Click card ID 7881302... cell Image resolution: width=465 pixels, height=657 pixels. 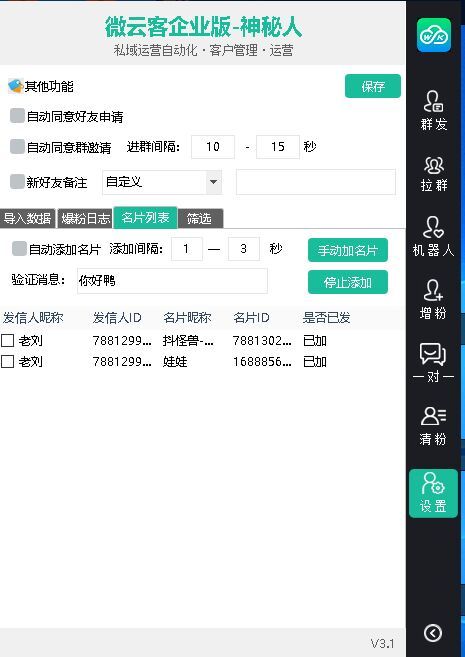point(262,341)
